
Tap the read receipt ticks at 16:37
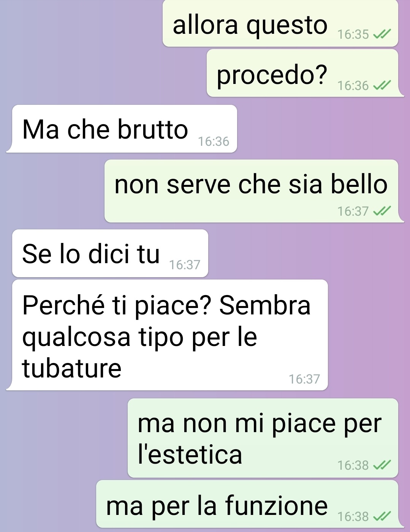[382, 211]
